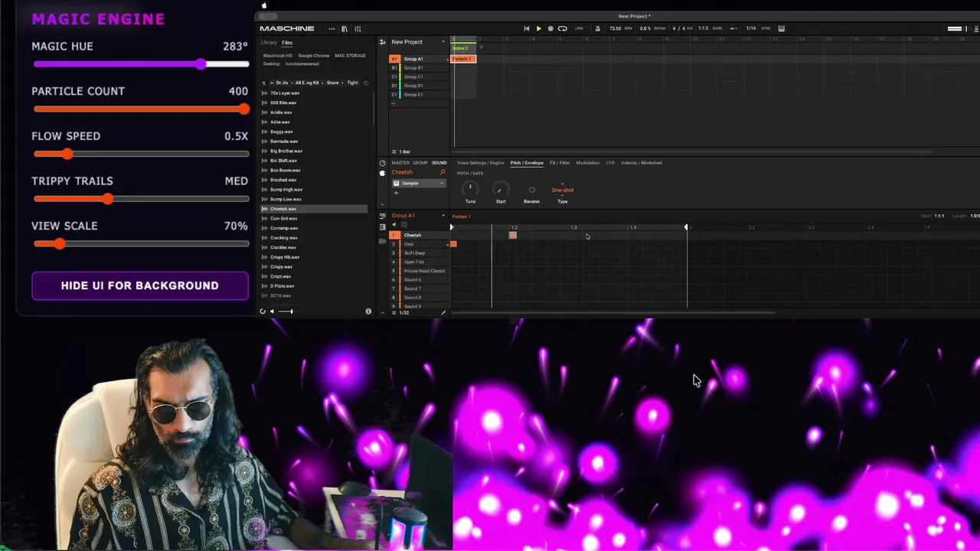Click the follow playhead icon
Screen dimensions: 980x551
pyautogui.click(x=733, y=29)
